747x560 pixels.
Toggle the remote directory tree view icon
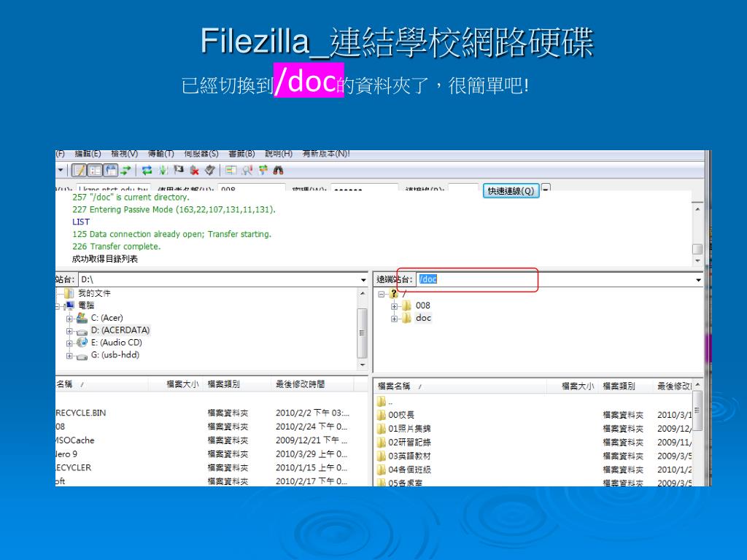pos(111,171)
